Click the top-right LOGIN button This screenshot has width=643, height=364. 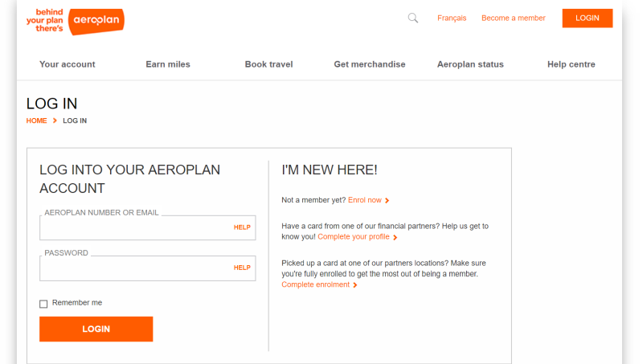click(587, 18)
